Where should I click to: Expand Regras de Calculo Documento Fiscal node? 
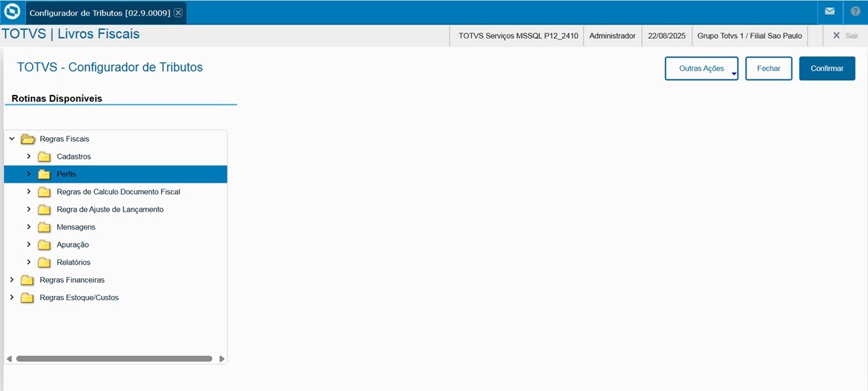29,191
